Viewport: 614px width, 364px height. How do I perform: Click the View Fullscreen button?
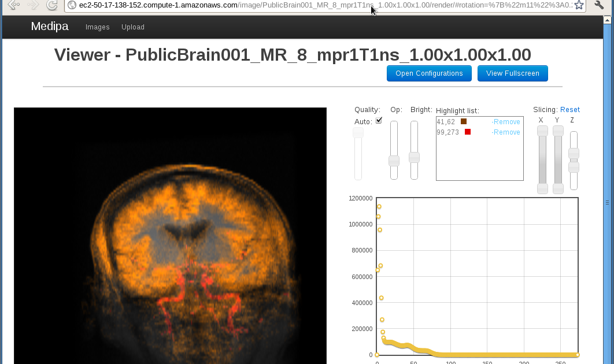pyautogui.click(x=512, y=73)
